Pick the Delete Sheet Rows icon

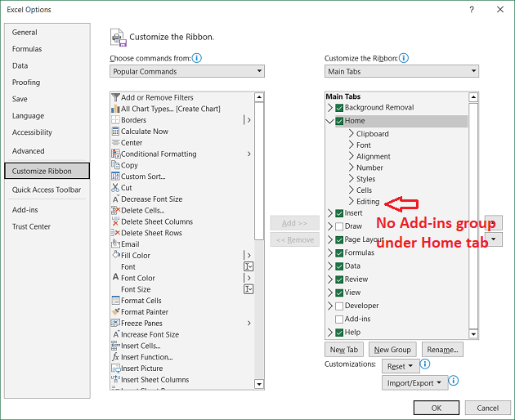click(115, 233)
